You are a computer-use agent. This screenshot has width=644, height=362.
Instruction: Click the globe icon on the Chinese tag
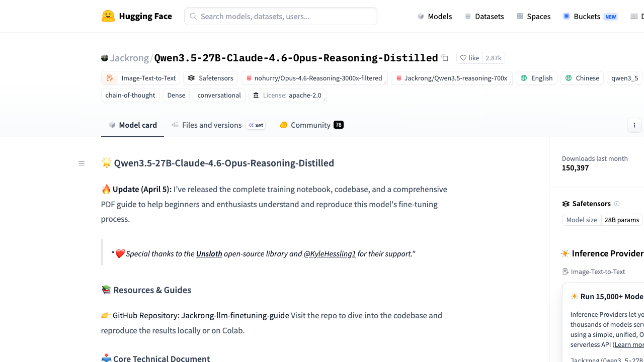pyautogui.click(x=569, y=78)
